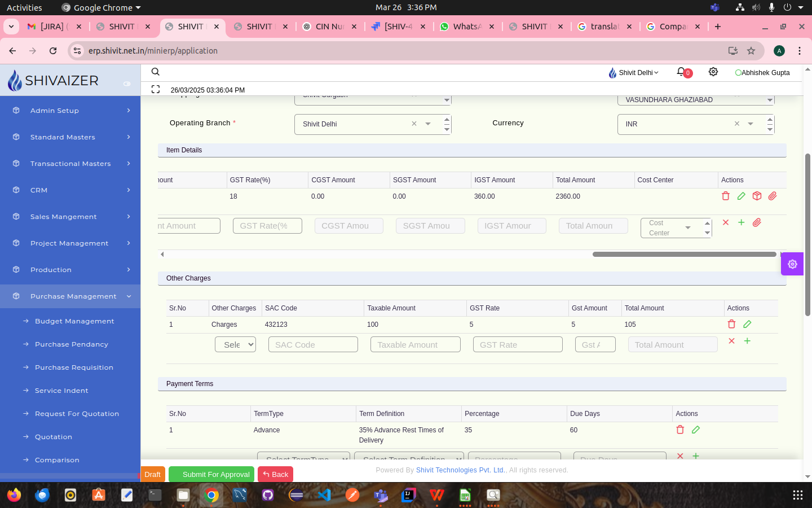Open the notifications bell icon
The image size is (812, 508).
(681, 72)
